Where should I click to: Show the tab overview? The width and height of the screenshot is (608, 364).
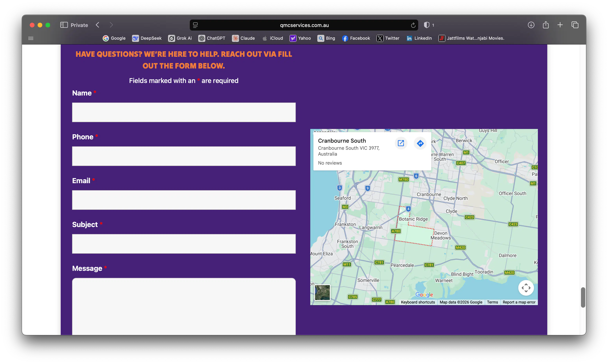tap(575, 25)
